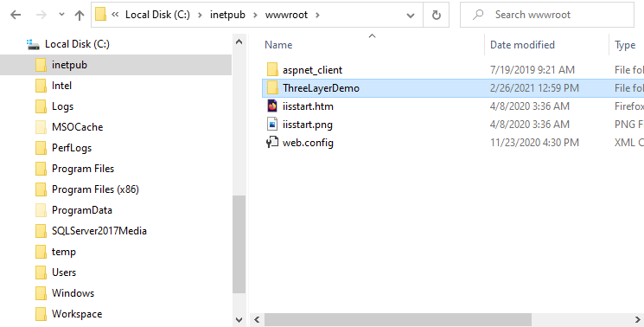Select the aspnet_client folder
Viewport: 644px width, 327px height.
312,70
